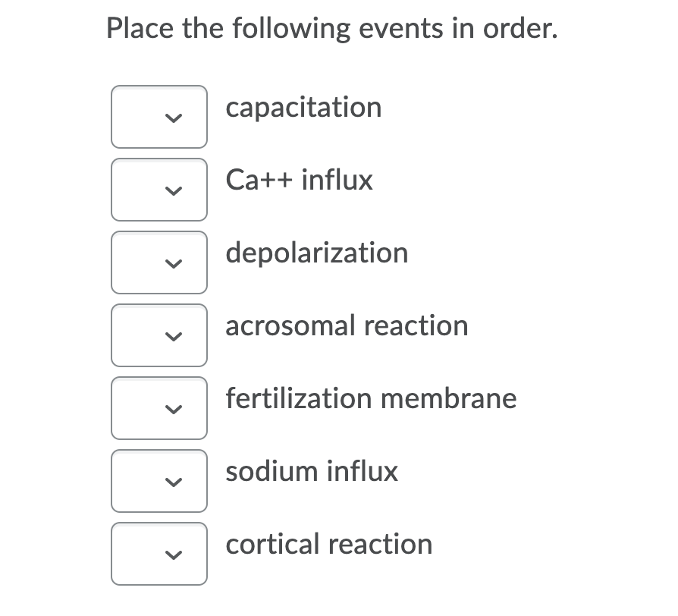Select the capacitation label text
Screen dimensions: 678x616
(x=303, y=108)
